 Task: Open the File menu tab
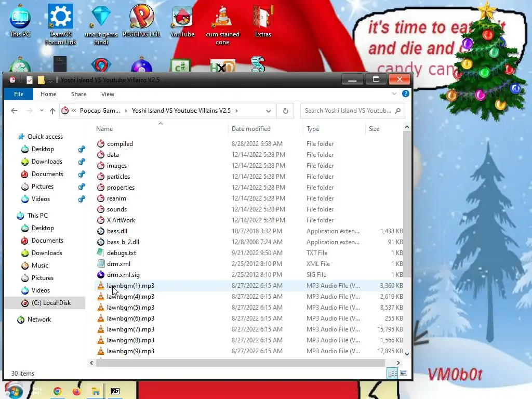19,94
